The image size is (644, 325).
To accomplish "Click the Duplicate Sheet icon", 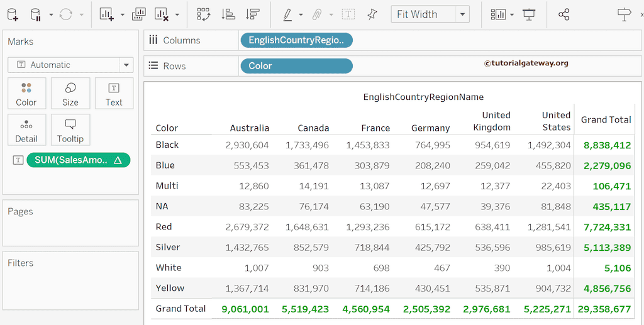I will tap(139, 14).
